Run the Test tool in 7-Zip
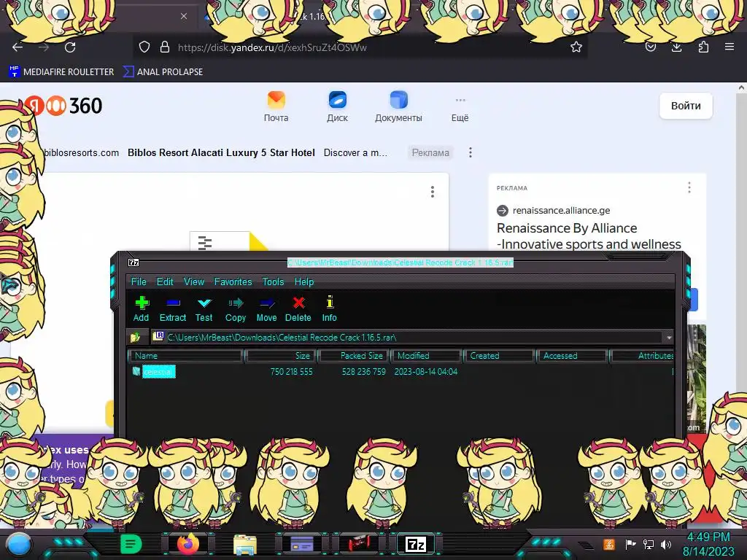This screenshot has width=747, height=560. (x=204, y=309)
